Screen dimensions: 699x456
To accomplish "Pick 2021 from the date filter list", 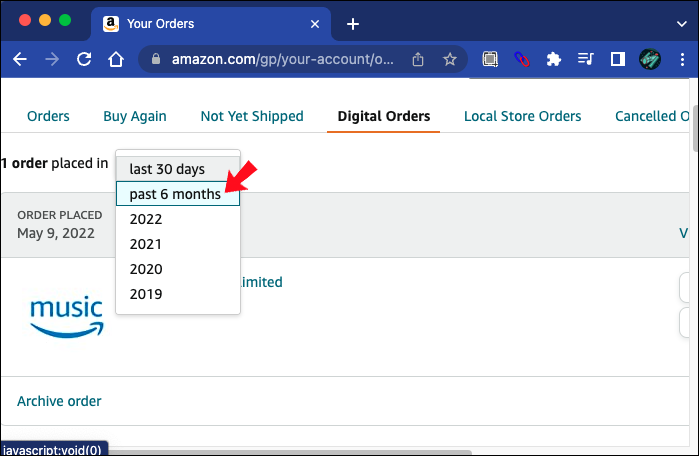I will coord(146,244).
